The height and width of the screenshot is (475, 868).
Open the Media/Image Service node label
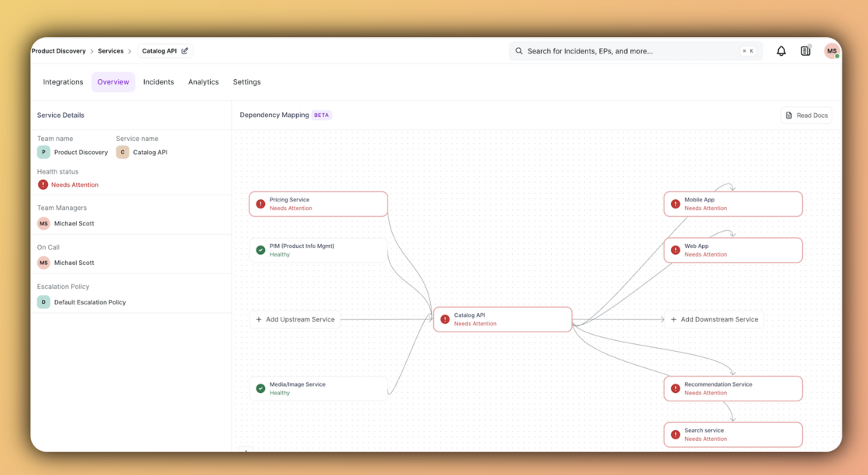pyautogui.click(x=298, y=385)
